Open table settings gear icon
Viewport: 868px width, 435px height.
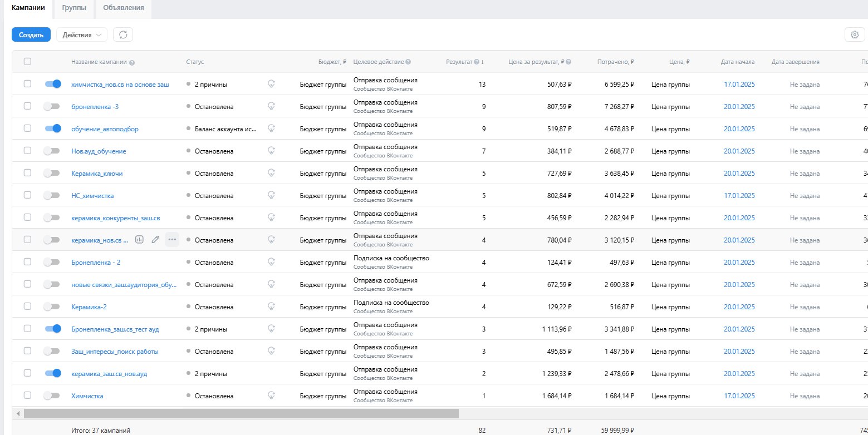click(x=855, y=34)
